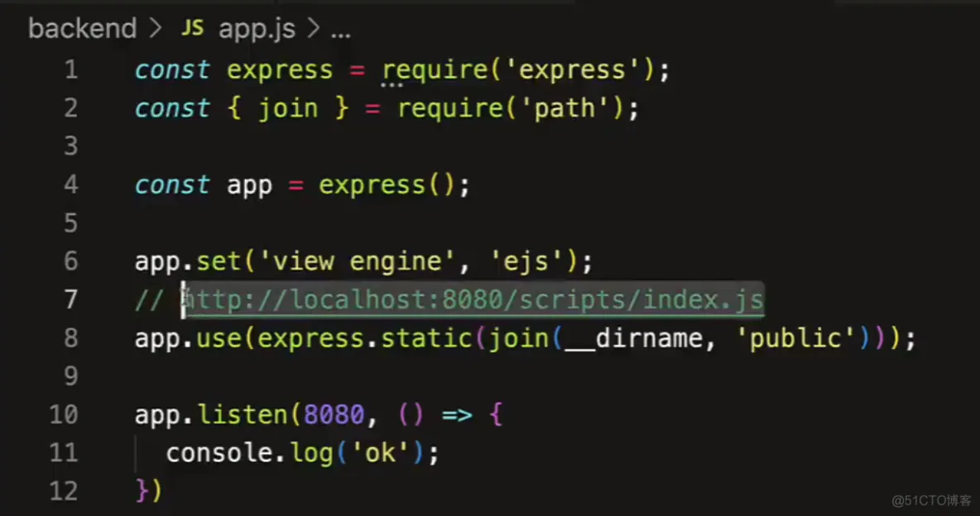
Task: Click line number 12 in gutter
Action: tap(64, 491)
